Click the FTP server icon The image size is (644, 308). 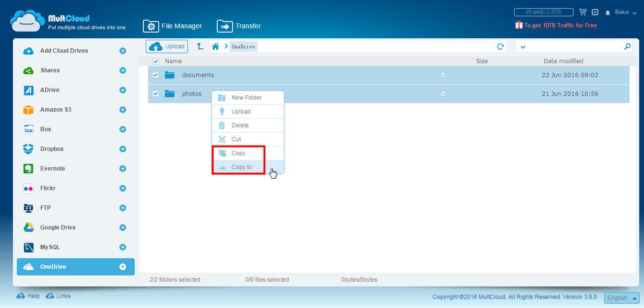[28, 208]
